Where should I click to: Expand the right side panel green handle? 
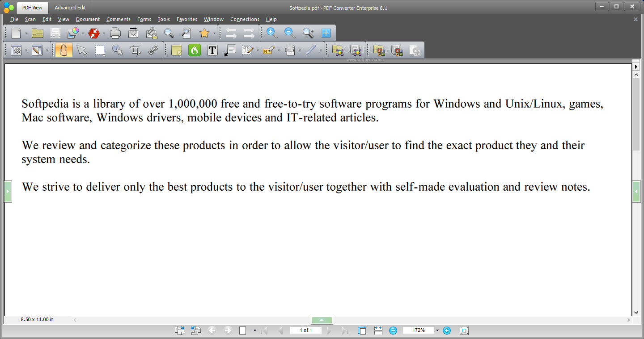pyautogui.click(x=636, y=191)
